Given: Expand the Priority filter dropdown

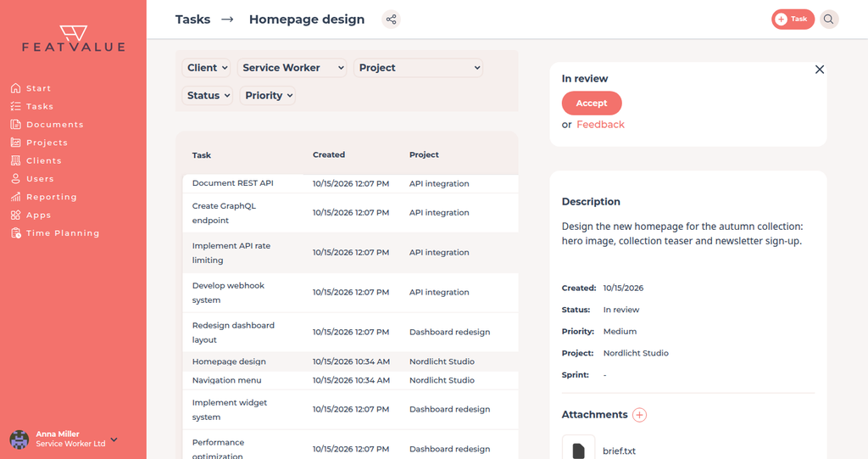Looking at the screenshot, I should (268, 95).
